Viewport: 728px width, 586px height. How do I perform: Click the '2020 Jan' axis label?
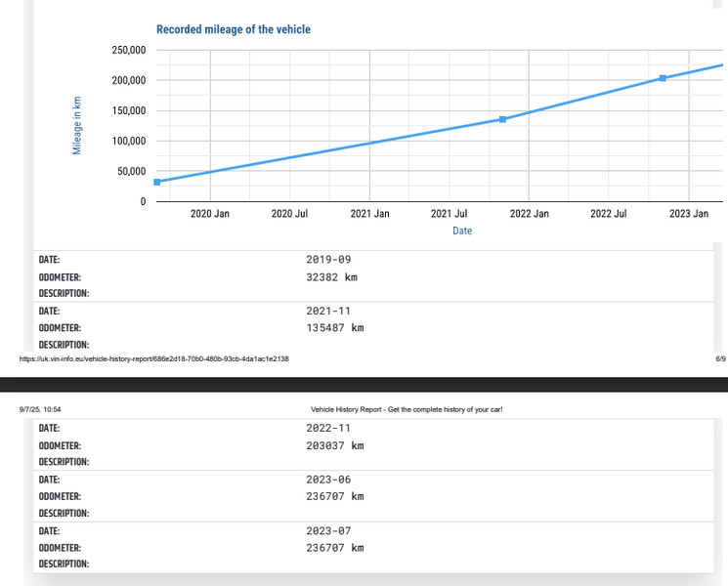click(x=210, y=214)
